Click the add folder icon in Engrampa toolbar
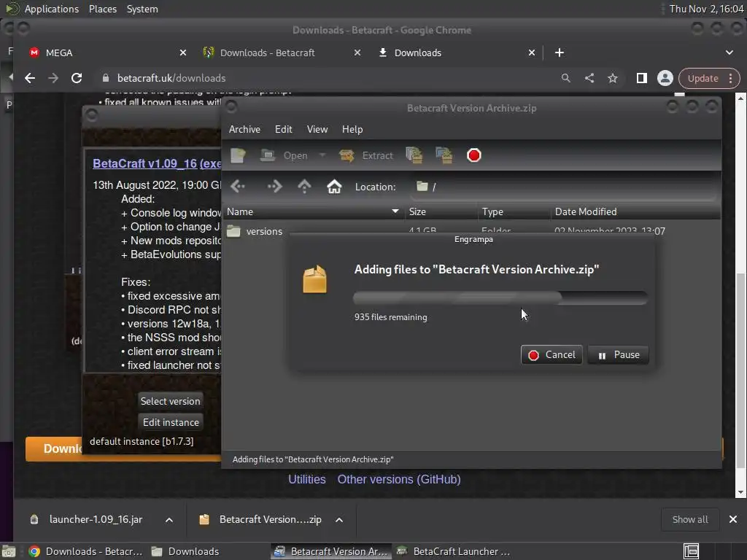This screenshot has width=747, height=560. (x=444, y=155)
